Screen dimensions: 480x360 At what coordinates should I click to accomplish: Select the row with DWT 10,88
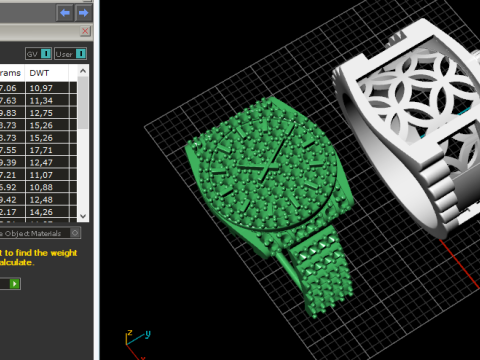click(38, 187)
